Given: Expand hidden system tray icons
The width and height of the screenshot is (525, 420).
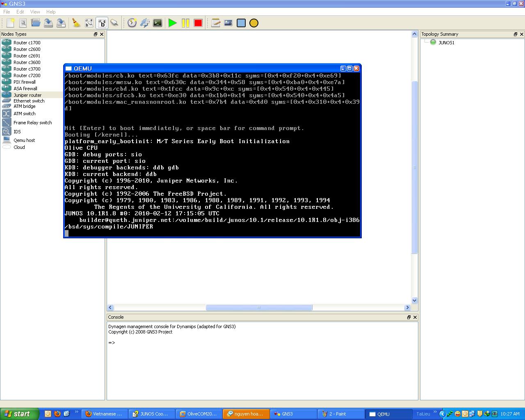Looking at the screenshot, I should click(x=442, y=414).
